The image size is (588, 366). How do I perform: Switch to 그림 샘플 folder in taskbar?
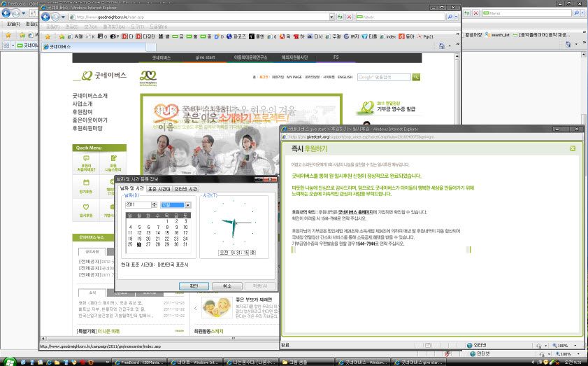coord(307,363)
